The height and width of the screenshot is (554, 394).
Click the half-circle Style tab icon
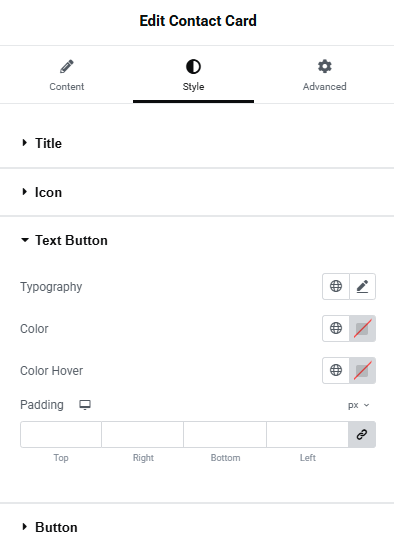(x=193, y=66)
